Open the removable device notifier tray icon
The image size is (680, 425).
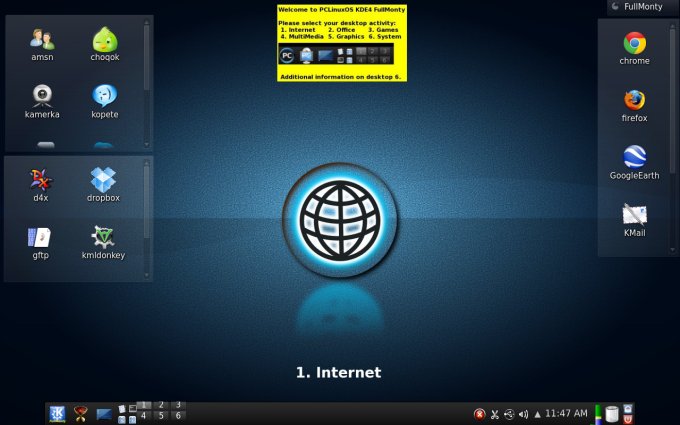click(509, 414)
